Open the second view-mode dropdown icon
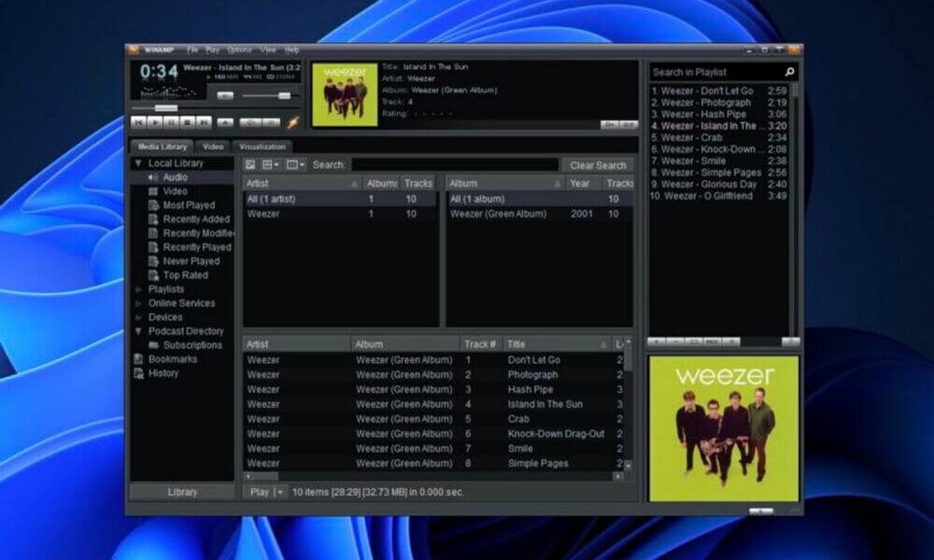This screenshot has height=560, width=934. point(271,165)
